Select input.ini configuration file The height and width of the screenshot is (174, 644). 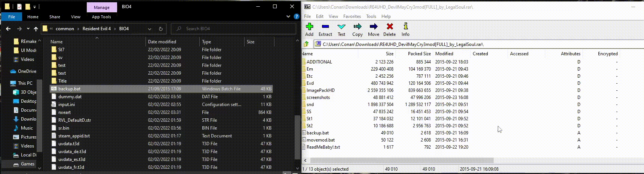(x=161, y=105)
